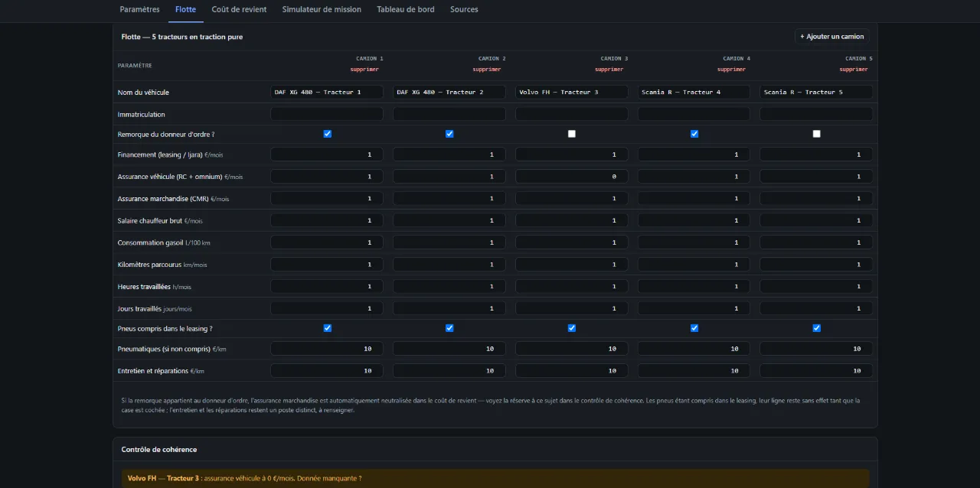Click Entretien et réparations field for Camion 1
The width and height of the screenshot is (980, 488).
tap(327, 371)
